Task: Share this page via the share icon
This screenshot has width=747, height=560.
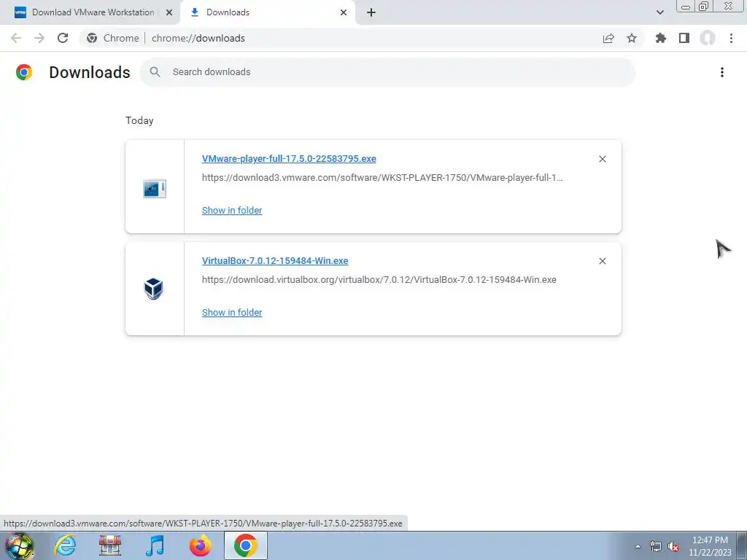Action: [x=608, y=38]
